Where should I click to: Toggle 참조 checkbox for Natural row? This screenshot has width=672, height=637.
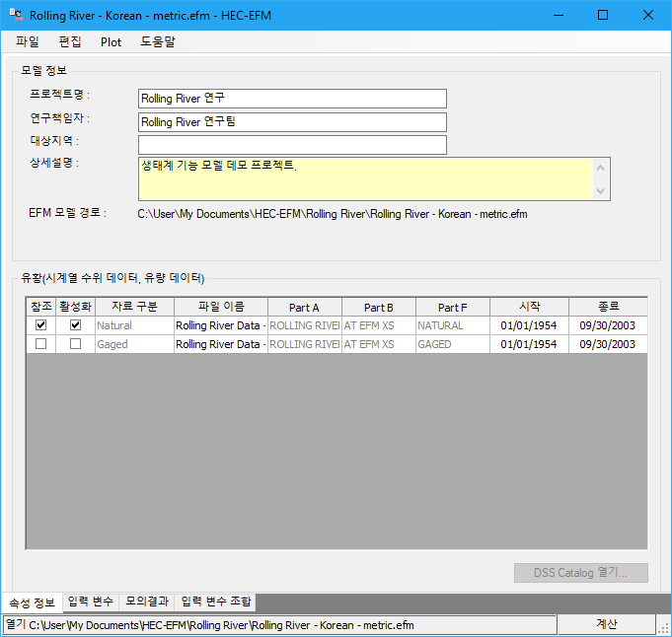click(41, 325)
